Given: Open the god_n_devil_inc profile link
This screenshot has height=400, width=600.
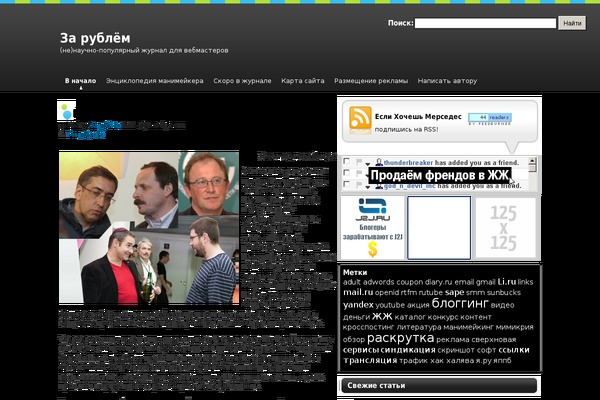Looking at the screenshot, I should (x=410, y=186).
